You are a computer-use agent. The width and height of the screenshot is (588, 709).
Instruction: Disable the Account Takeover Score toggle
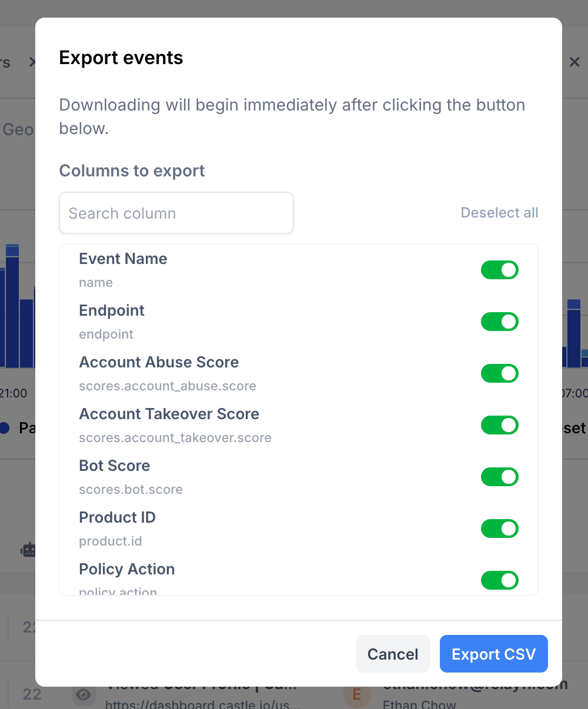499,425
